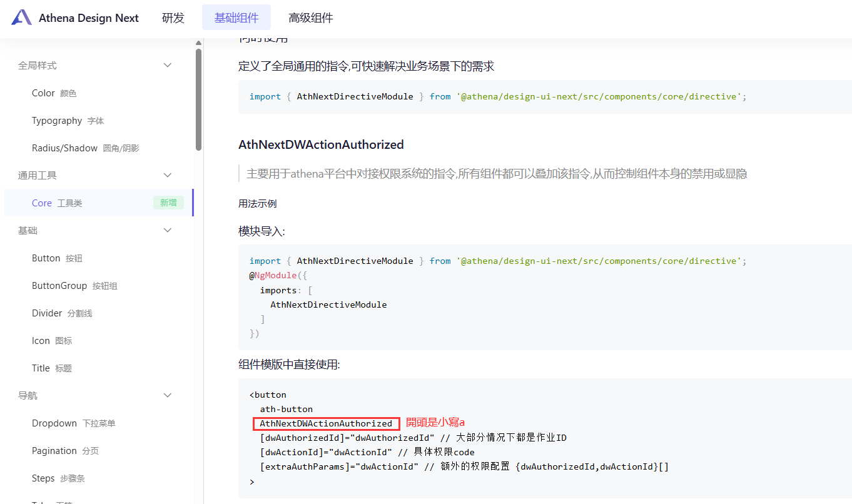Image resolution: width=852 pixels, height=504 pixels.
Task: Click the [dwActionId] code line
Action: click(x=367, y=452)
